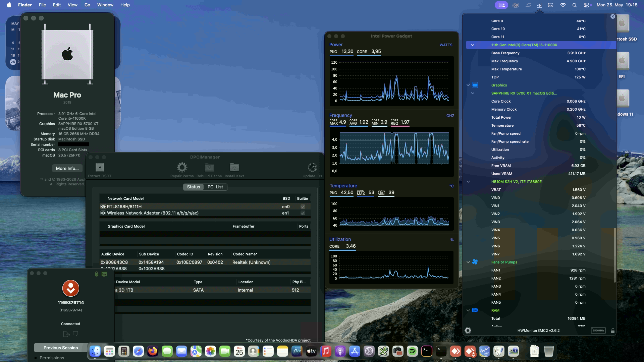Switch to PCI List tab in DPCIManager
The image size is (644, 362).
click(x=215, y=187)
